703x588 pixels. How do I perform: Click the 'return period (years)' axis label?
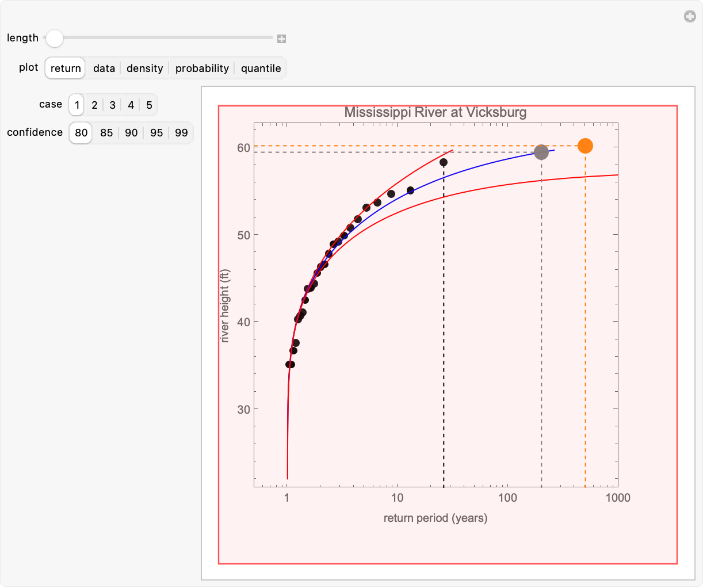tap(435, 518)
